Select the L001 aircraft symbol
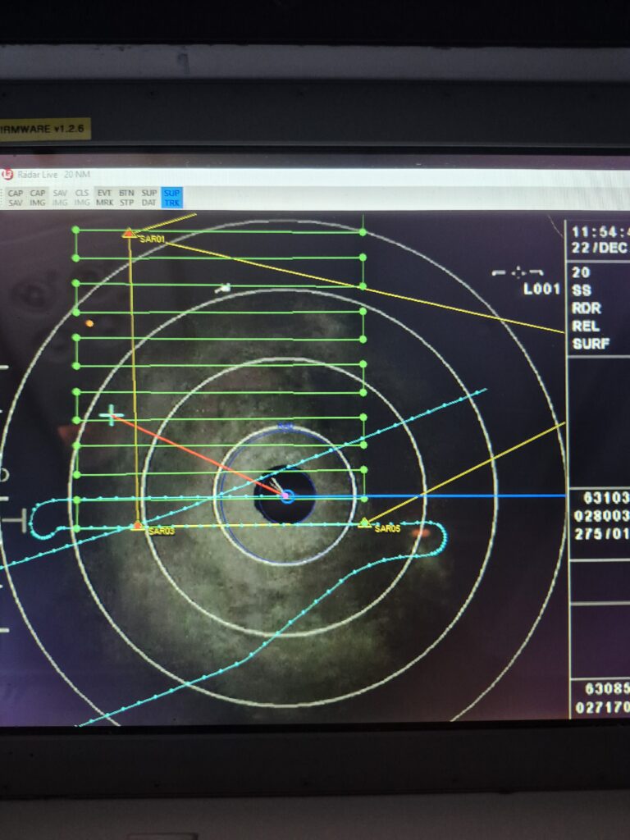 (517, 272)
